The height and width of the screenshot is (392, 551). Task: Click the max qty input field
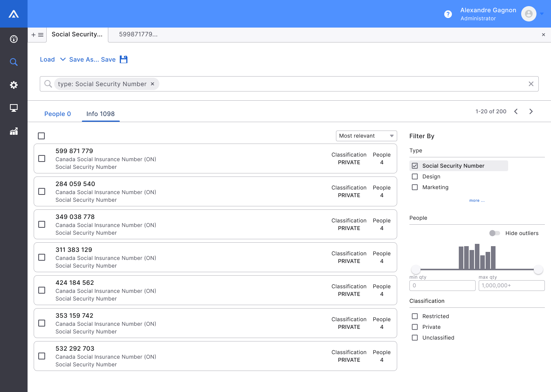coord(511,286)
